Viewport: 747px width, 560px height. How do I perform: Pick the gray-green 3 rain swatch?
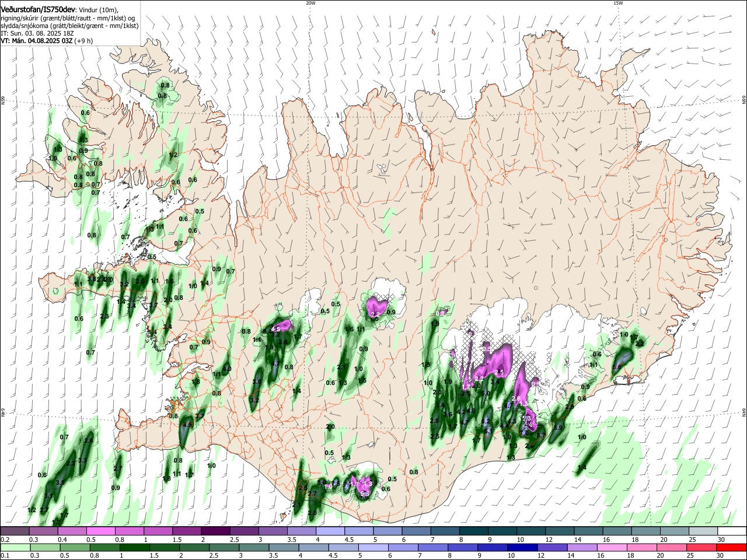coord(254,548)
